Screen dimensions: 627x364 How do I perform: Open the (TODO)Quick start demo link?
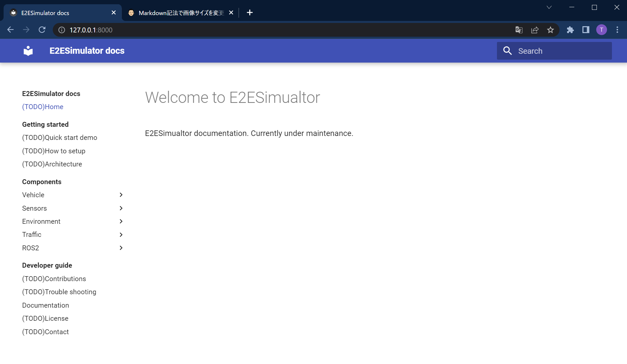(60, 138)
